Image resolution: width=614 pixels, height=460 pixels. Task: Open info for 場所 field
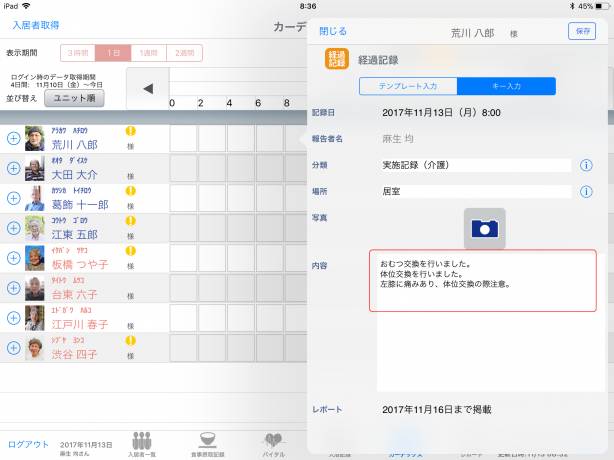pyautogui.click(x=586, y=191)
